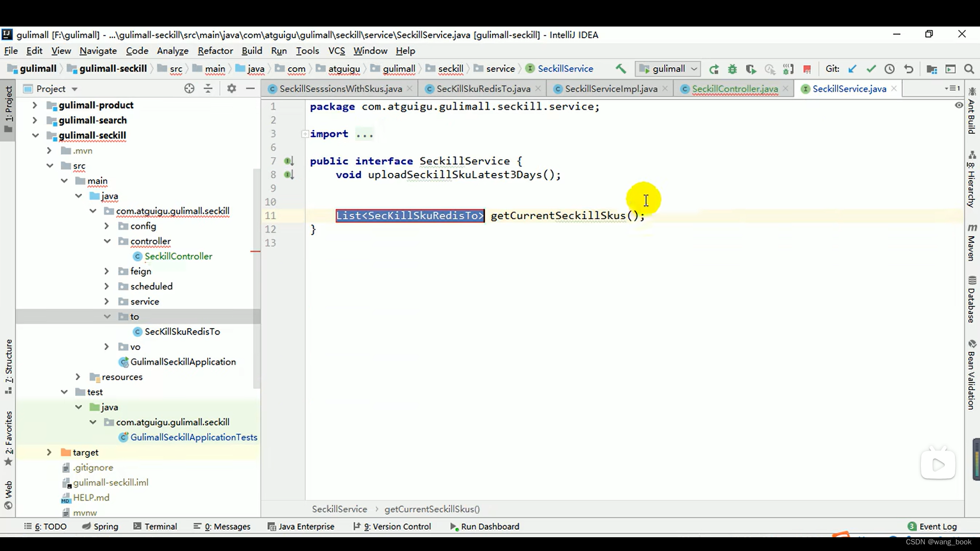Open the Maven tool window
This screenshot has height=551, width=980.
coord(971,242)
